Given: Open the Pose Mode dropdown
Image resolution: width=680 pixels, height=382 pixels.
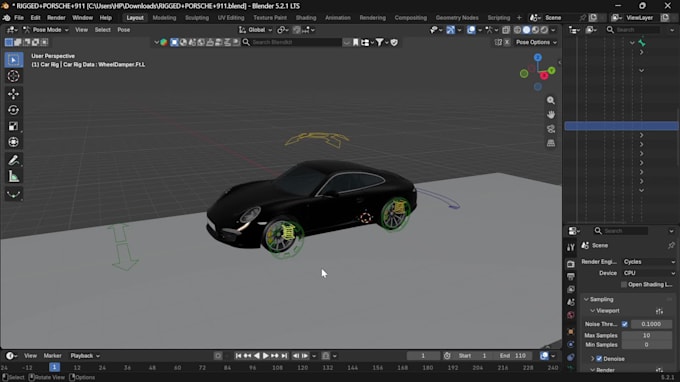Looking at the screenshot, I should pyautogui.click(x=46, y=30).
